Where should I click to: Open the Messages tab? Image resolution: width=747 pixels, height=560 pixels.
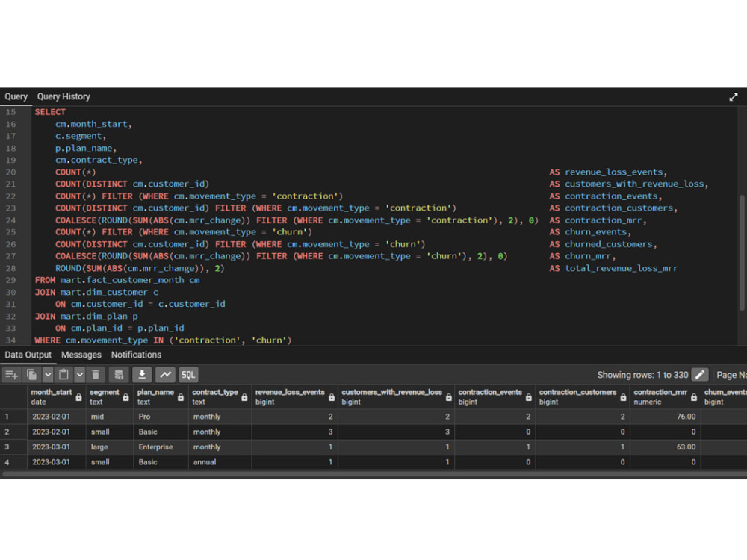coord(81,355)
